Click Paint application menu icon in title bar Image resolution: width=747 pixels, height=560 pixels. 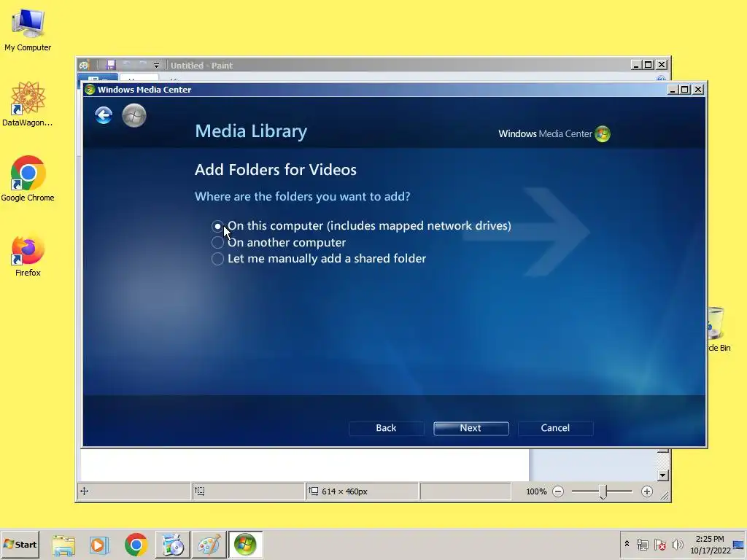pyautogui.click(x=85, y=65)
